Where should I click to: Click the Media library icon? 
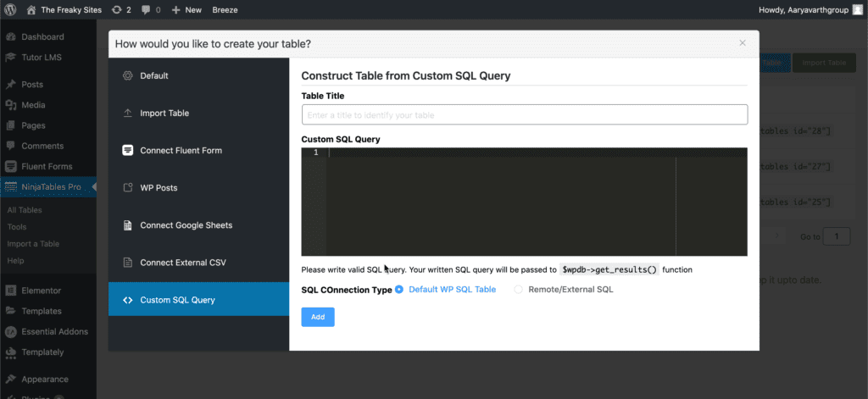click(x=10, y=104)
